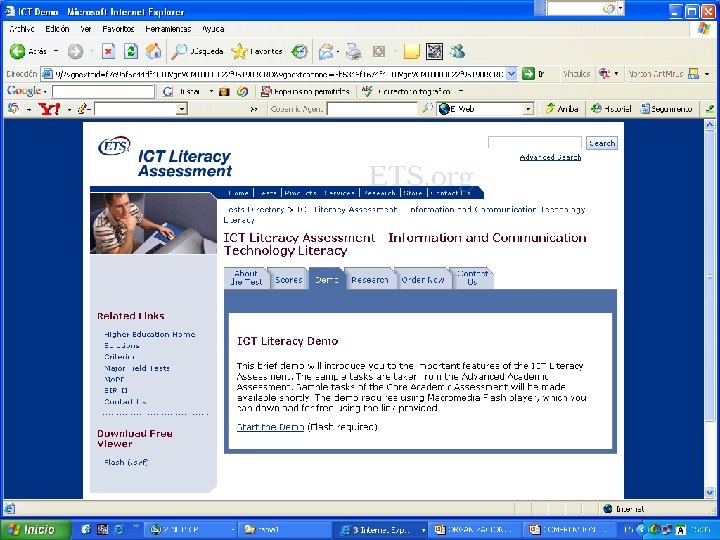Screen dimensions: 720x540
Task: Click the ETS site Search button
Action: coord(602,143)
